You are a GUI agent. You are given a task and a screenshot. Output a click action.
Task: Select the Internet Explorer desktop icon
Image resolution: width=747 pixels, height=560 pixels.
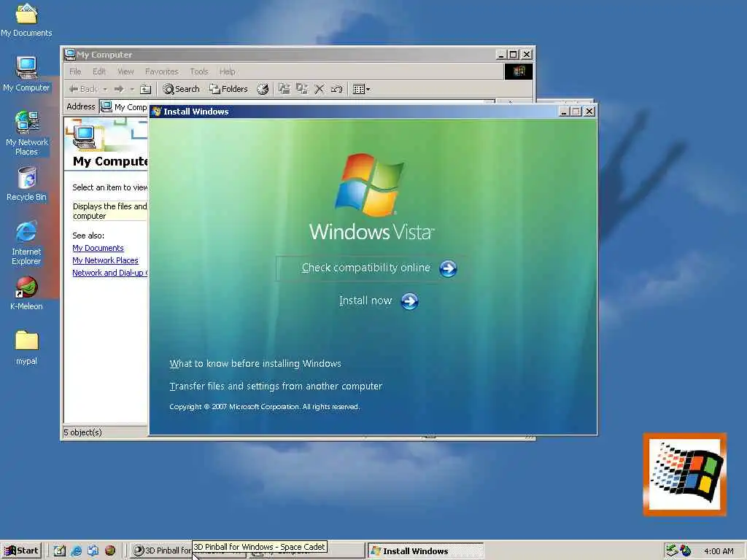pyautogui.click(x=26, y=243)
